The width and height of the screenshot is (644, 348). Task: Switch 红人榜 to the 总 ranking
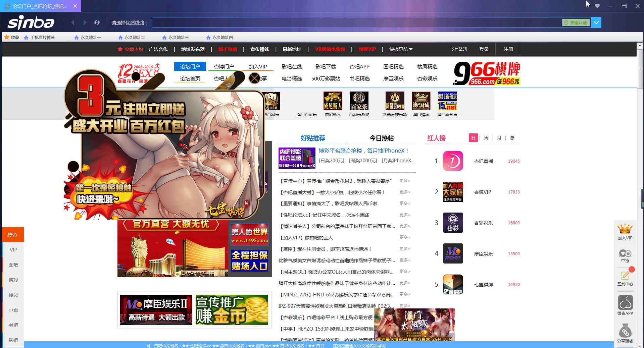[x=512, y=138]
